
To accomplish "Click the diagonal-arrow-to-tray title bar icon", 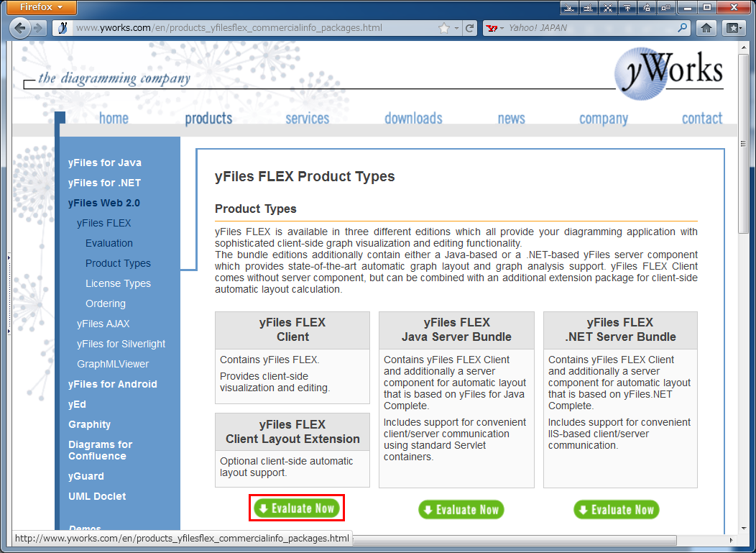I will pyautogui.click(x=569, y=7).
